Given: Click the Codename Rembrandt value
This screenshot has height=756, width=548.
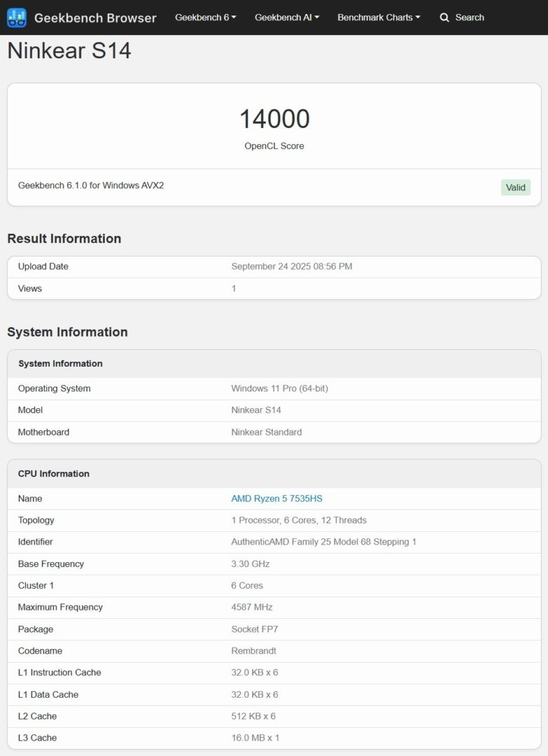Looking at the screenshot, I should tap(254, 651).
